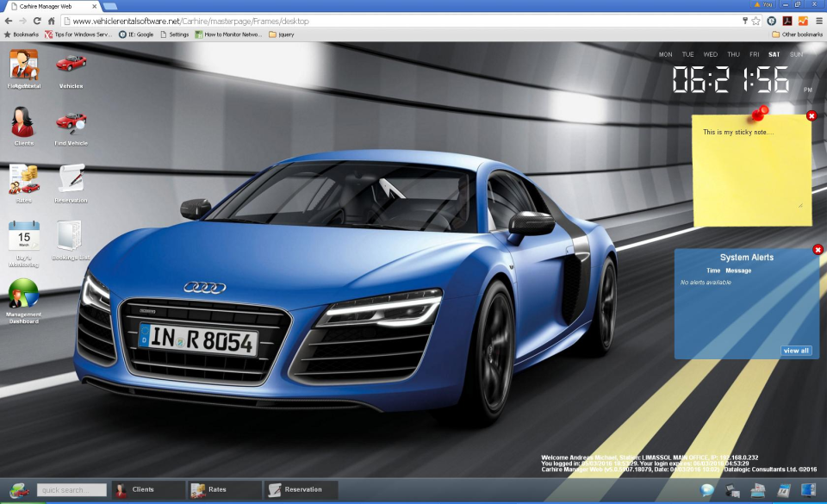The width and height of the screenshot is (827, 504).
Task: Click the Message column header in alerts
Action: (x=738, y=271)
